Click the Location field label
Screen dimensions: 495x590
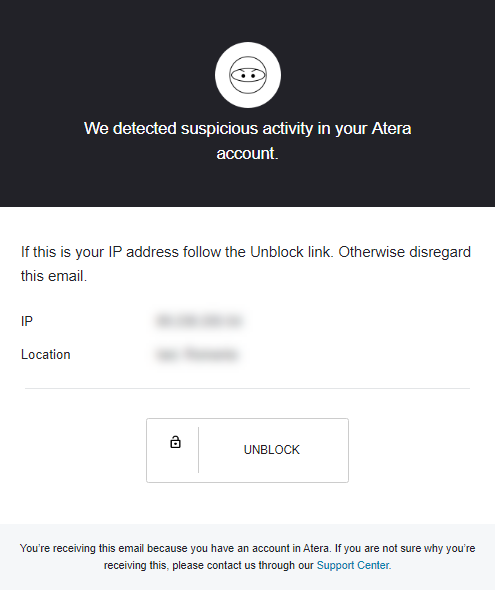(46, 354)
